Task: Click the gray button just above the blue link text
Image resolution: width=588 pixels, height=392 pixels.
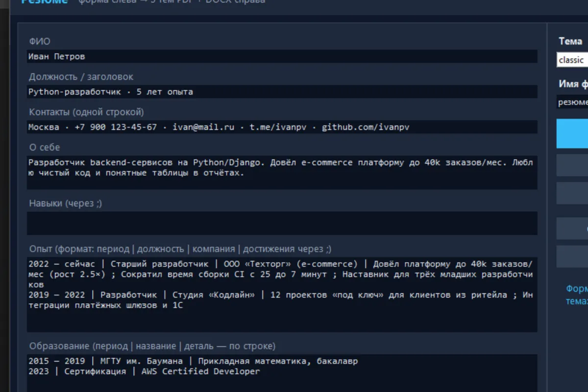Action: point(572,256)
